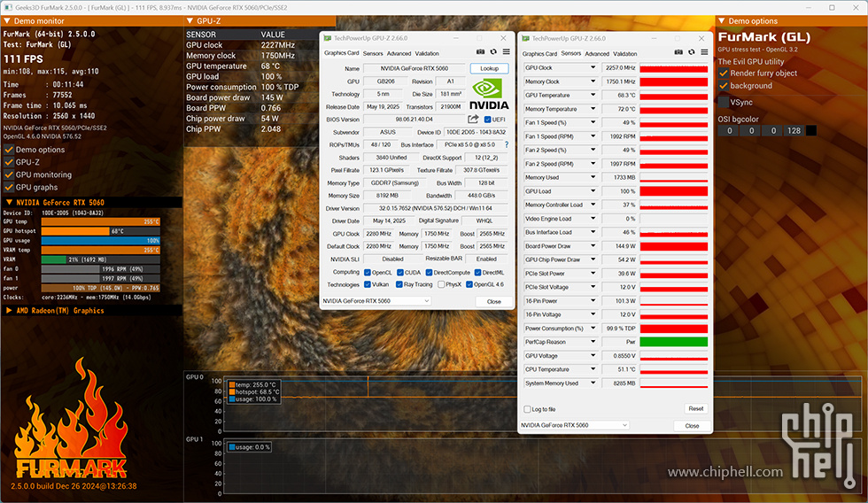Uncheck Demo options in FurMark panel

point(9,150)
